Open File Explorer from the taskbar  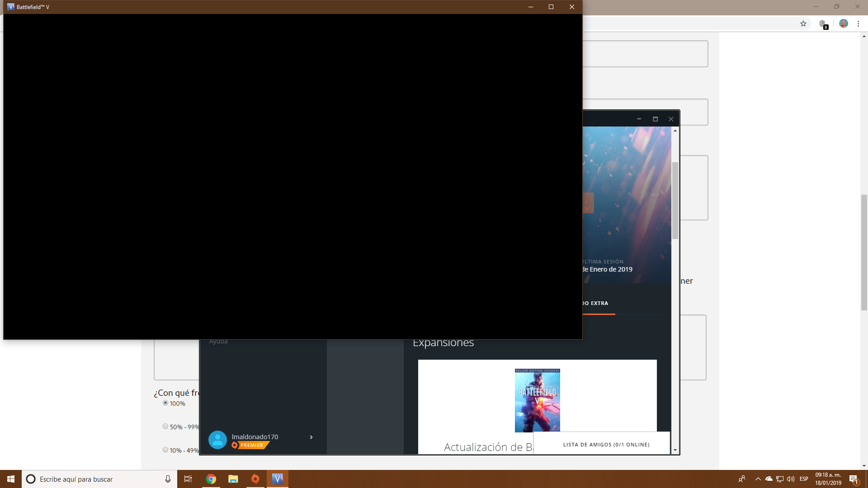[x=233, y=479]
